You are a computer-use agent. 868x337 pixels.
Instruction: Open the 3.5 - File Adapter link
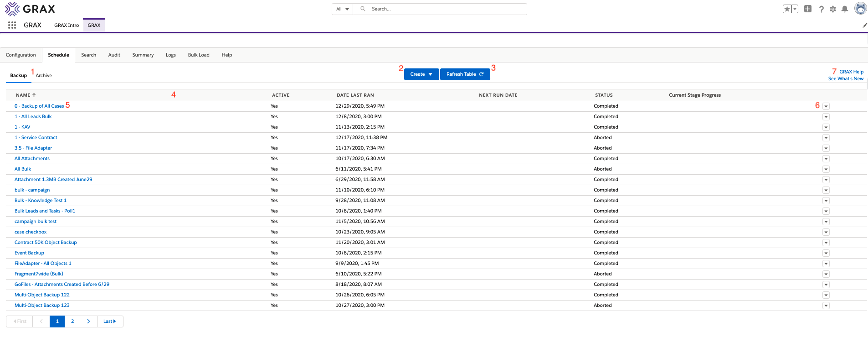[x=33, y=148]
